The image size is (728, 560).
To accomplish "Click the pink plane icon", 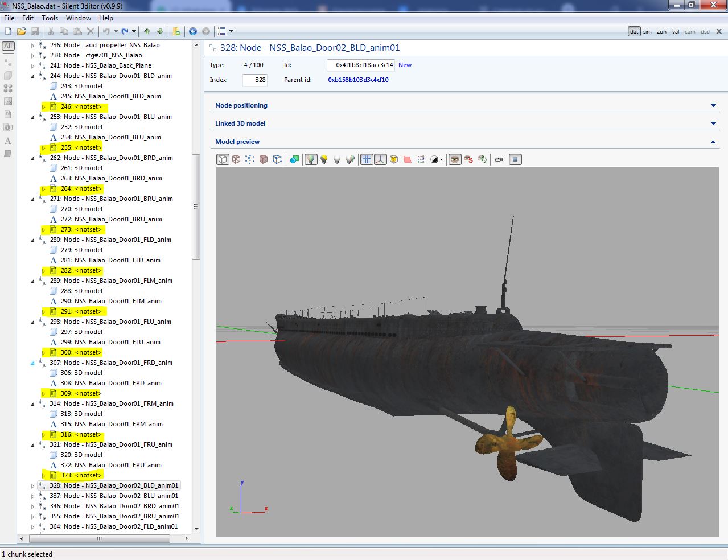I will 408,159.
